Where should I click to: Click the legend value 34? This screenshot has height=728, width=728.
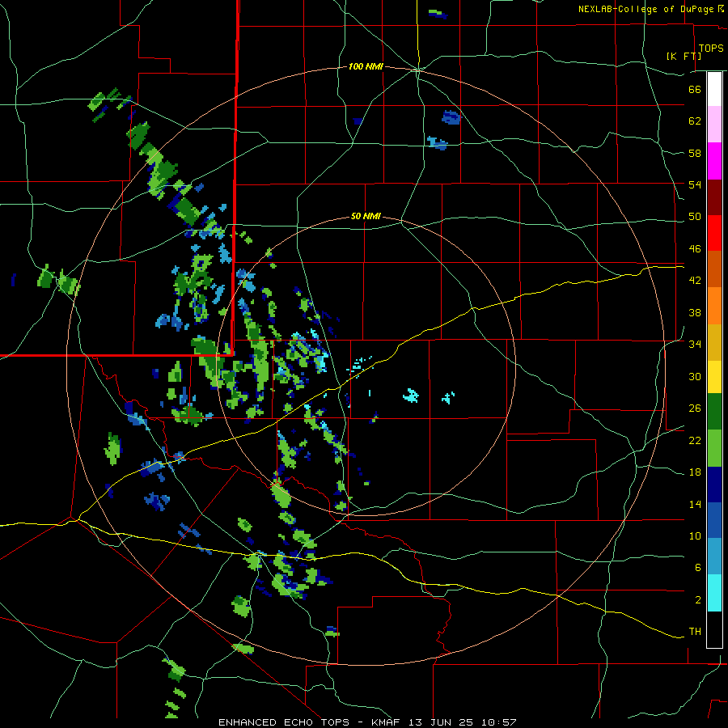tap(695, 345)
